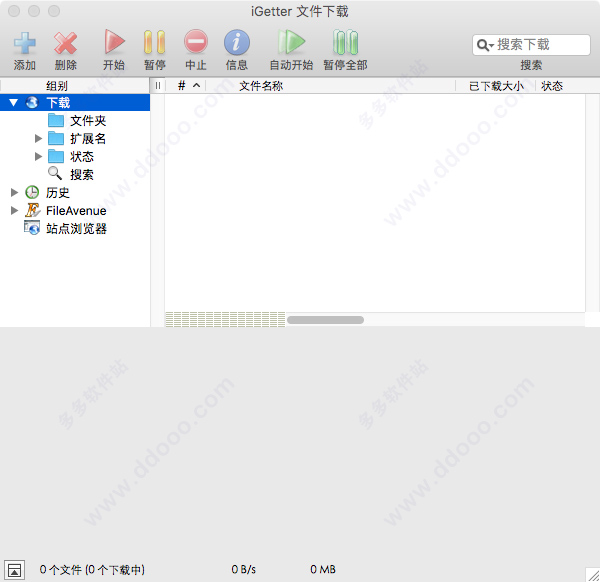Expand the FileAvenue group
This screenshot has width=600, height=582.
(x=14, y=210)
